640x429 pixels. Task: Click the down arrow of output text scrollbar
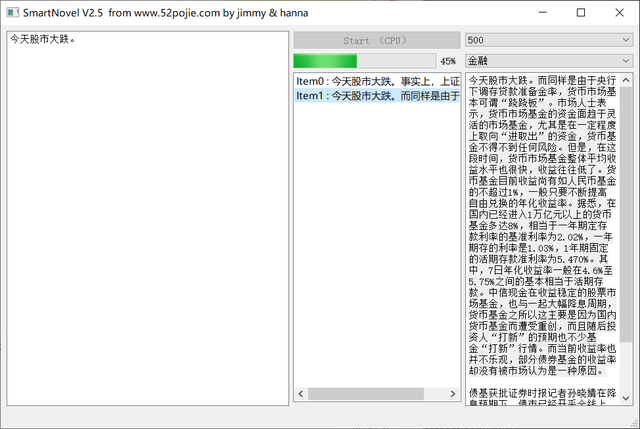tap(626, 398)
